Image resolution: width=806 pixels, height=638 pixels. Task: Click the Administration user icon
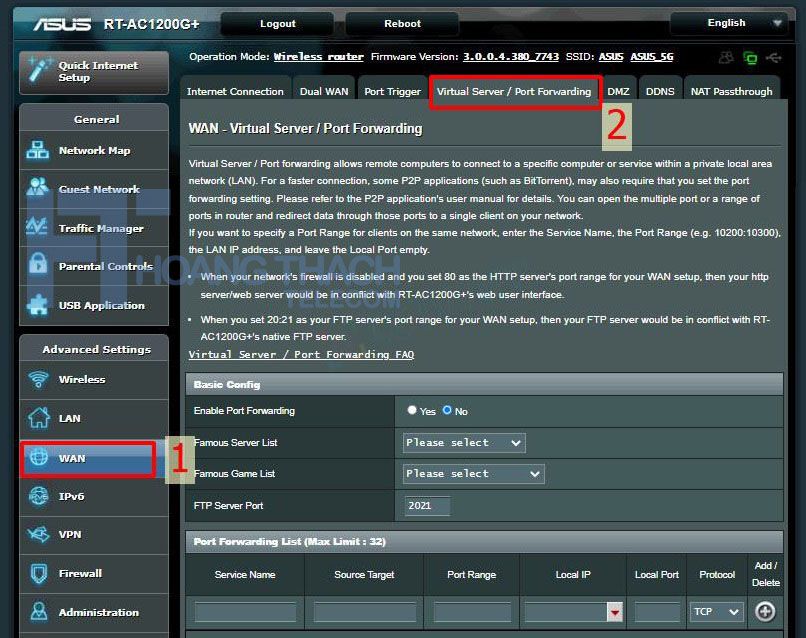tap(39, 612)
